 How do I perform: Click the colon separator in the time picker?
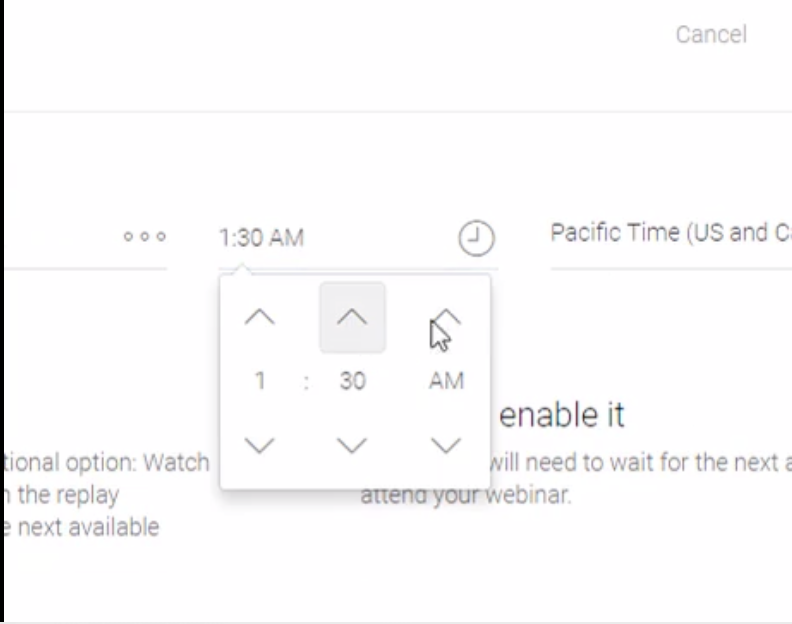click(306, 381)
